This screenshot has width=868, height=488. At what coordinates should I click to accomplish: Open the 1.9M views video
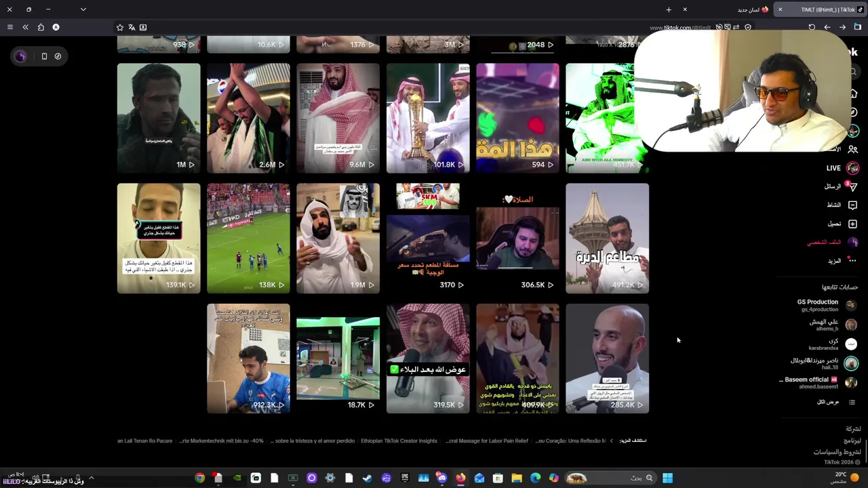tap(338, 239)
